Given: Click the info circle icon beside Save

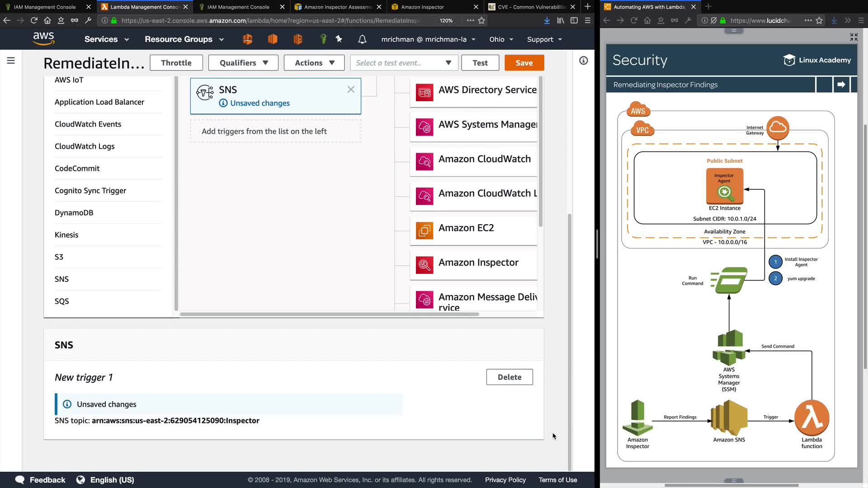Looking at the screenshot, I should 584,61.
